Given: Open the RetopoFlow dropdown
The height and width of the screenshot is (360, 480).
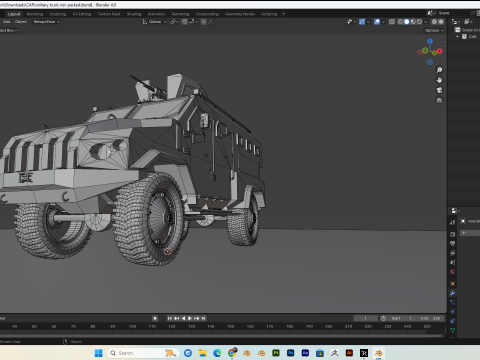Looking at the screenshot, I should point(47,22).
